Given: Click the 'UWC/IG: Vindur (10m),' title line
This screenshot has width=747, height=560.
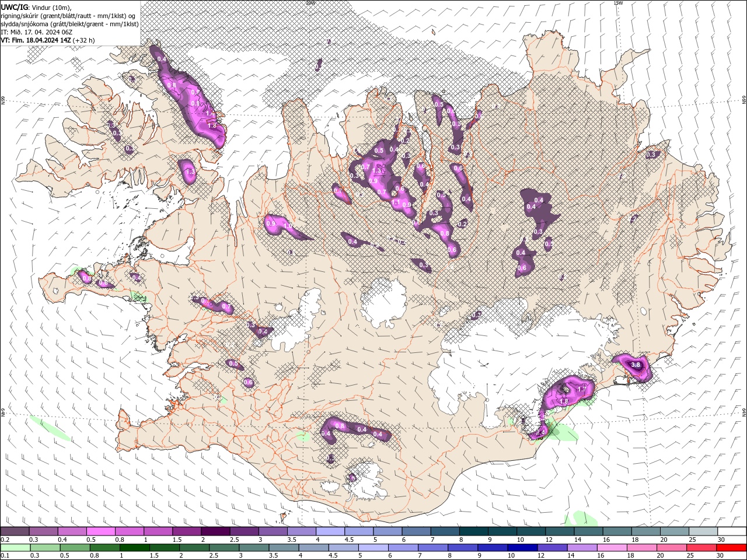Looking at the screenshot, I should (x=36, y=7).
